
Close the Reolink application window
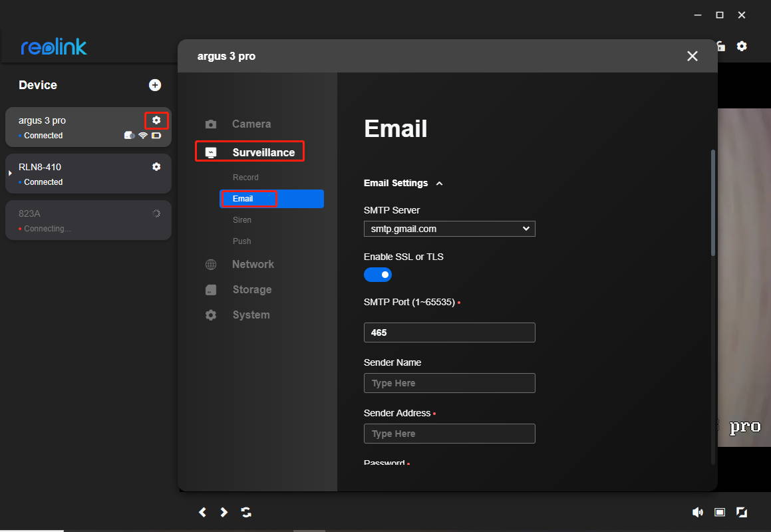(742, 15)
